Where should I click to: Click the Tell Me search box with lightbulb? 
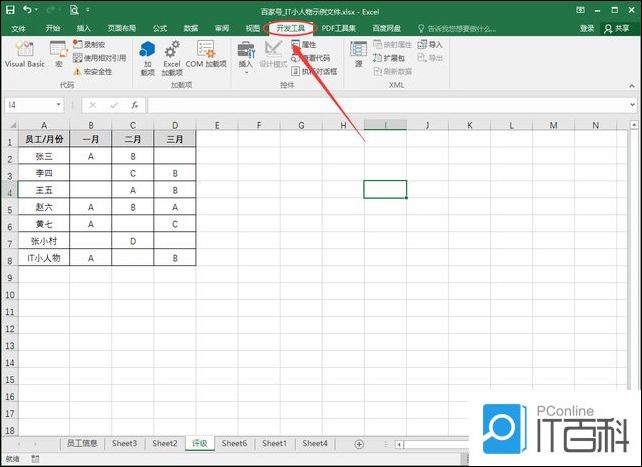[457, 29]
